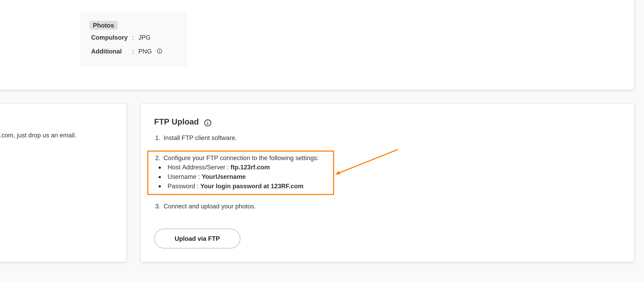The height and width of the screenshot is (282, 644).
Task: Click the Additional label
Action: [106, 51]
